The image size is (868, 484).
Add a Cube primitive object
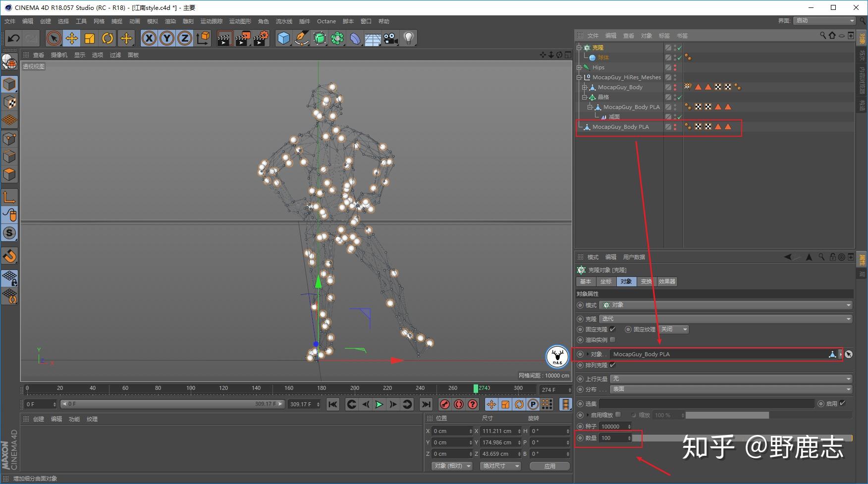click(284, 38)
